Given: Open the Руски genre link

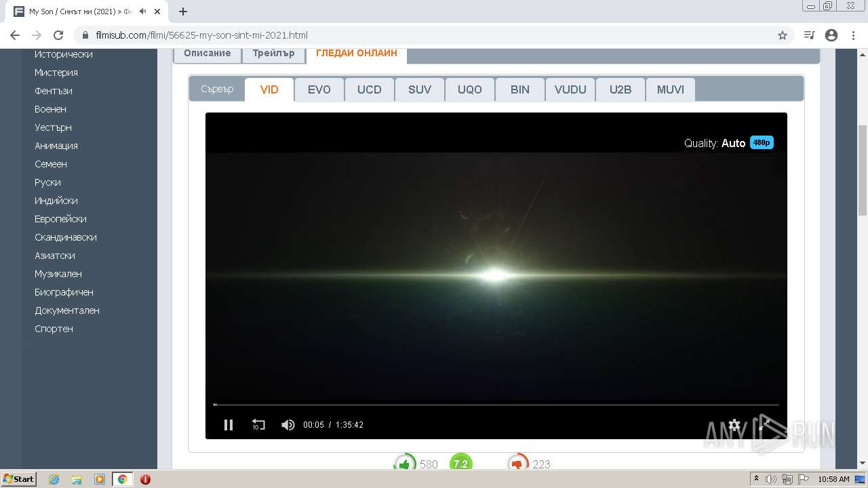Looking at the screenshot, I should point(47,182).
